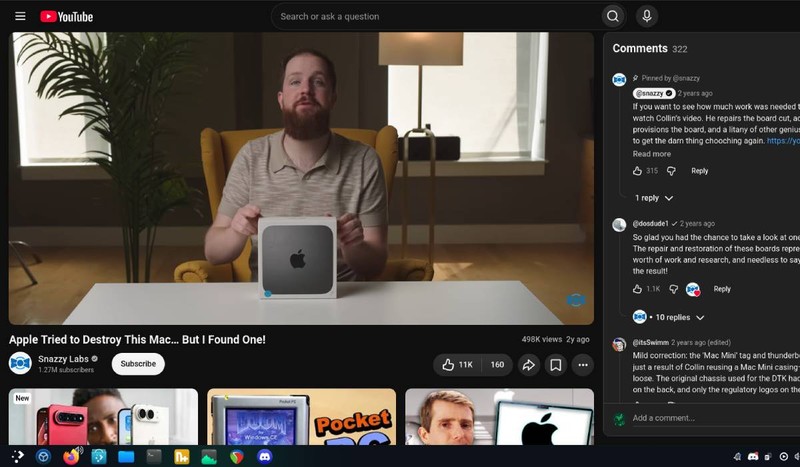
Task: Launch the terminal from the taskbar
Action: pyautogui.click(x=154, y=456)
